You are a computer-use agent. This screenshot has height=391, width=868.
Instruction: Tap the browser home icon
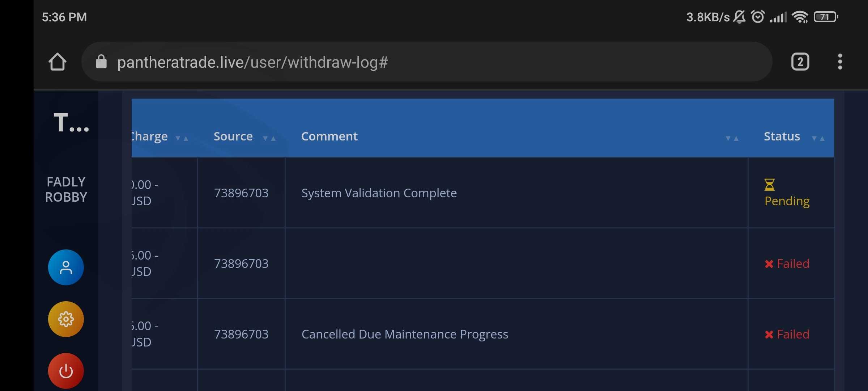(x=57, y=62)
